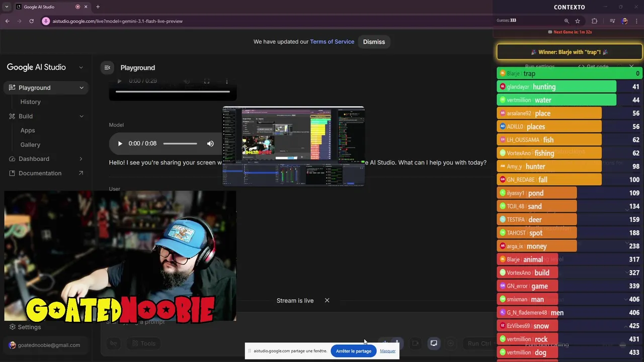Select TESTIFA's deer guess row

pos(570,219)
